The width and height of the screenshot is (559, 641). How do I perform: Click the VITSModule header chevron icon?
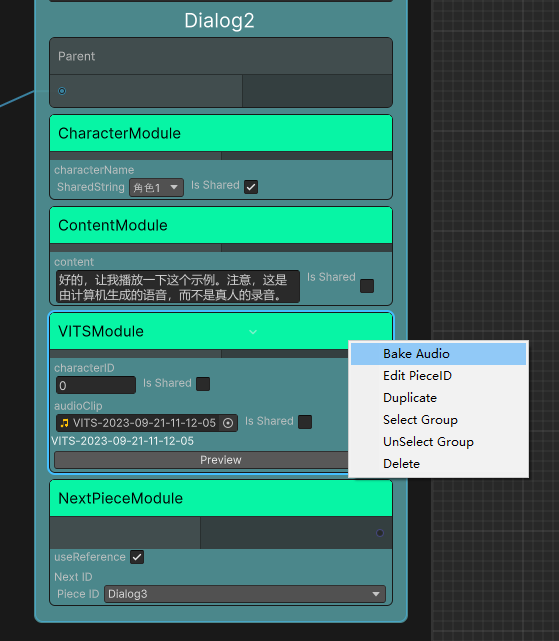(x=253, y=332)
